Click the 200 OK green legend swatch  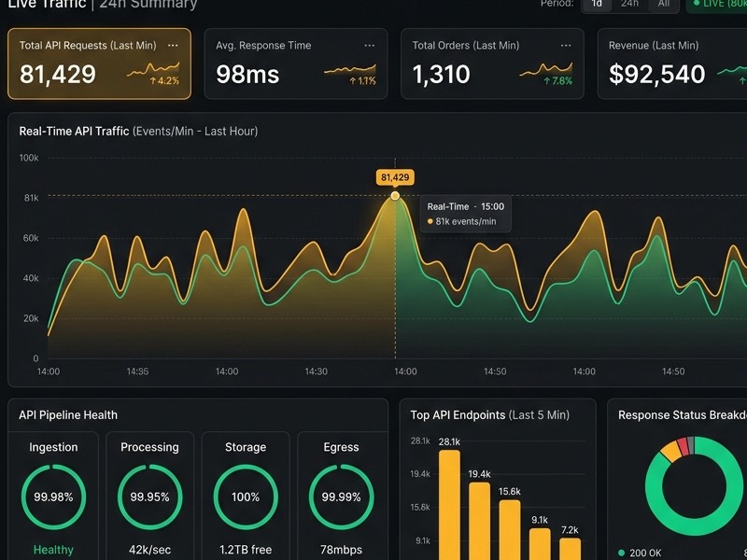(x=621, y=553)
